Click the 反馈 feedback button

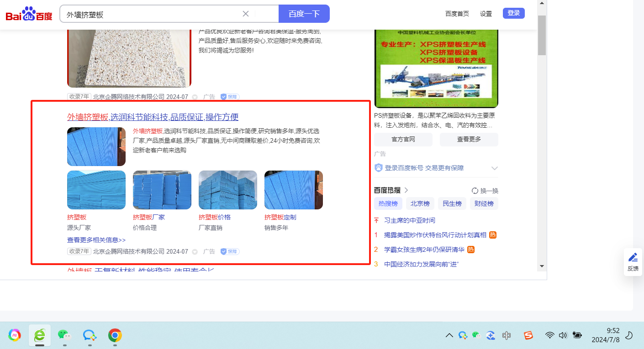tap(633, 262)
